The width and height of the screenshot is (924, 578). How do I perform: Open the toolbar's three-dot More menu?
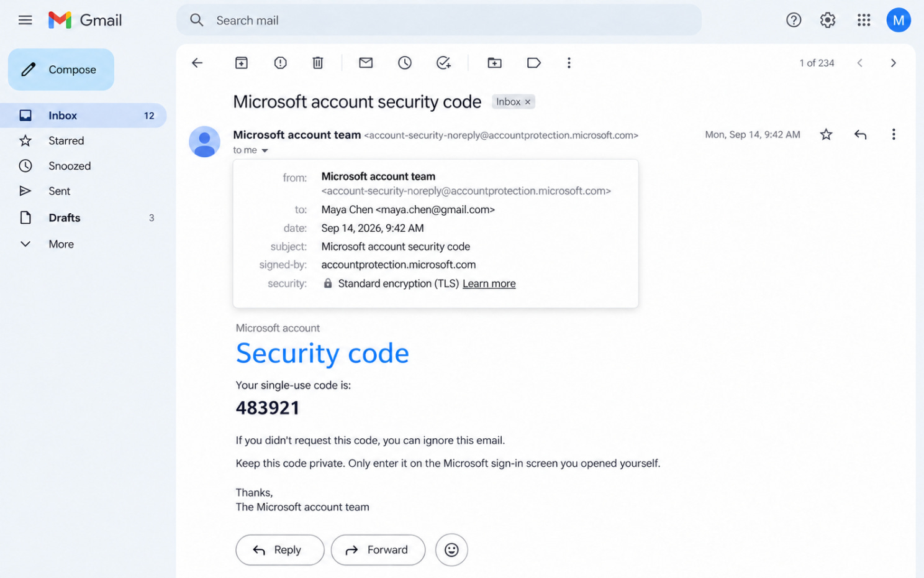[x=569, y=63]
